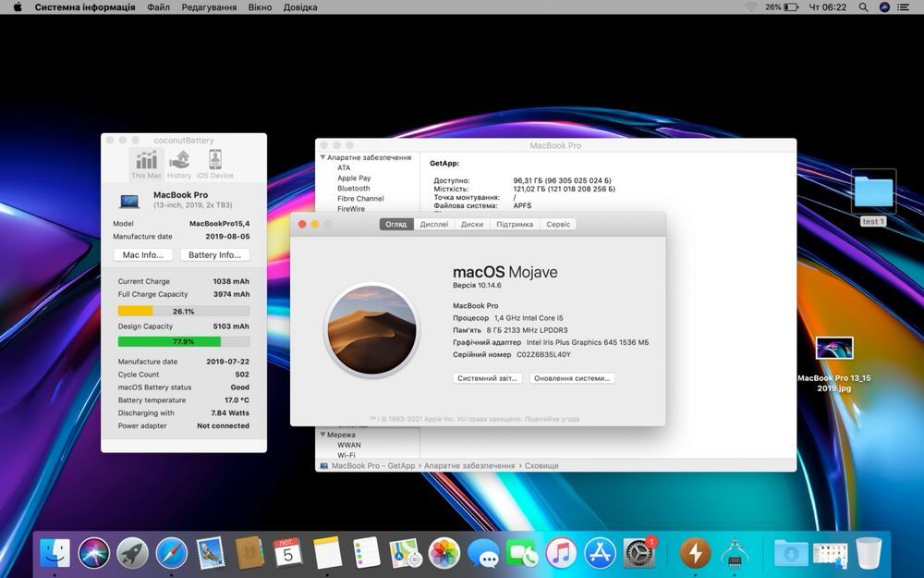Switch to iOS Device in coconutBattery

click(x=214, y=164)
